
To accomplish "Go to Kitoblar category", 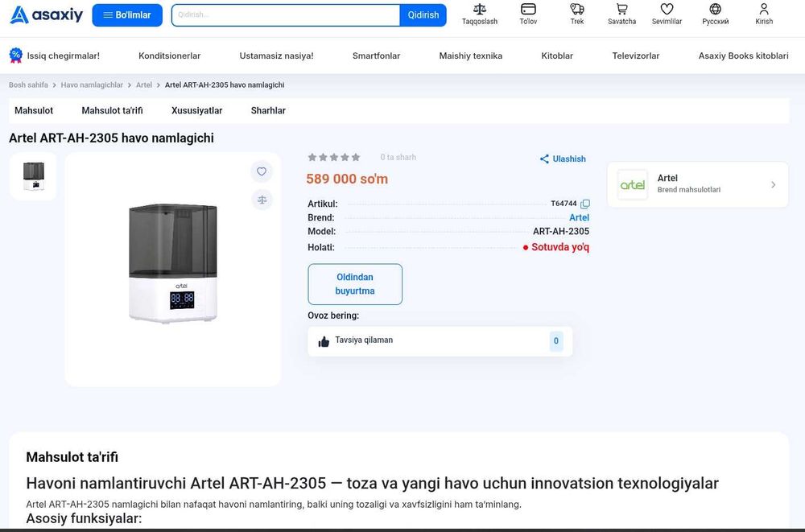I will 557,56.
